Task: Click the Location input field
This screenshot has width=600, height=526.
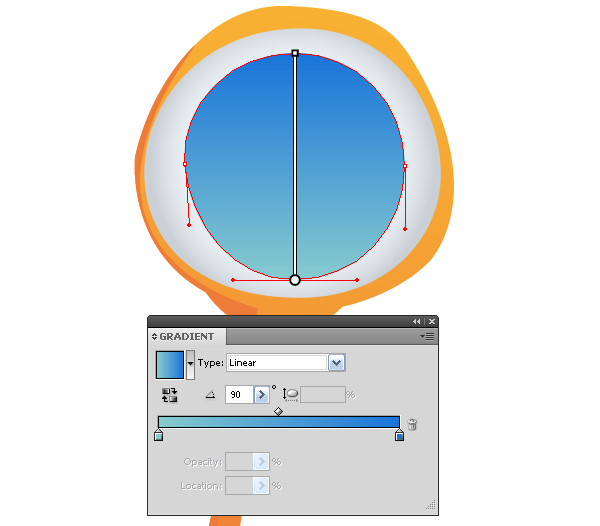Action: [240, 485]
